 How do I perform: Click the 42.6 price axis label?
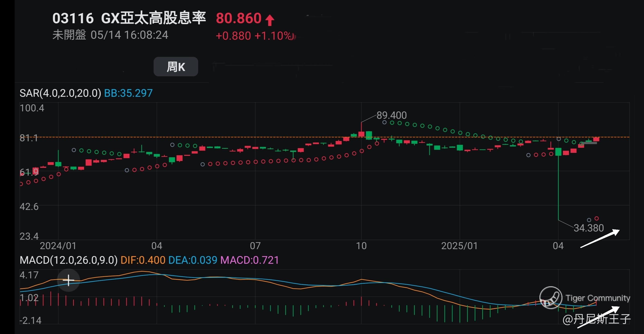29,206
